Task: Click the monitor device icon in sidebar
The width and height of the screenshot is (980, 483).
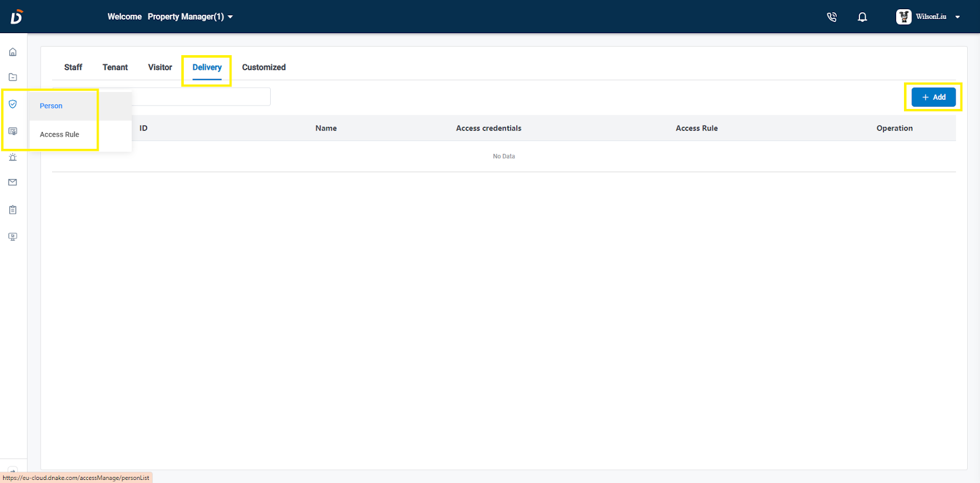Action: click(x=13, y=237)
